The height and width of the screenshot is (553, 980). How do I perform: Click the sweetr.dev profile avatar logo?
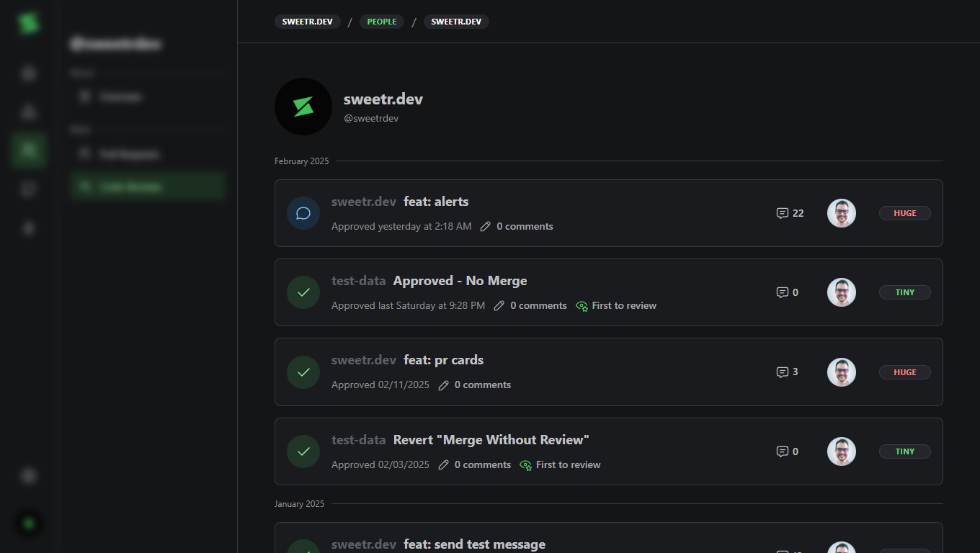click(303, 107)
